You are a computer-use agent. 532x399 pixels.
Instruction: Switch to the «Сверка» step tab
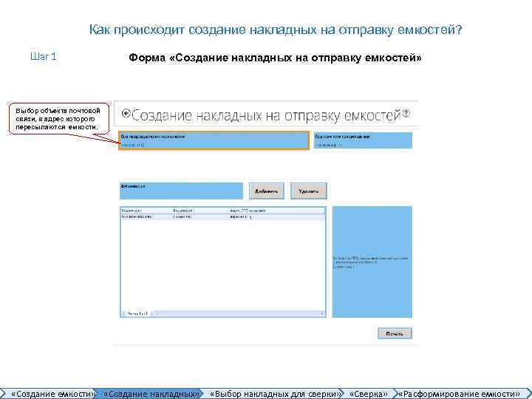(369, 394)
